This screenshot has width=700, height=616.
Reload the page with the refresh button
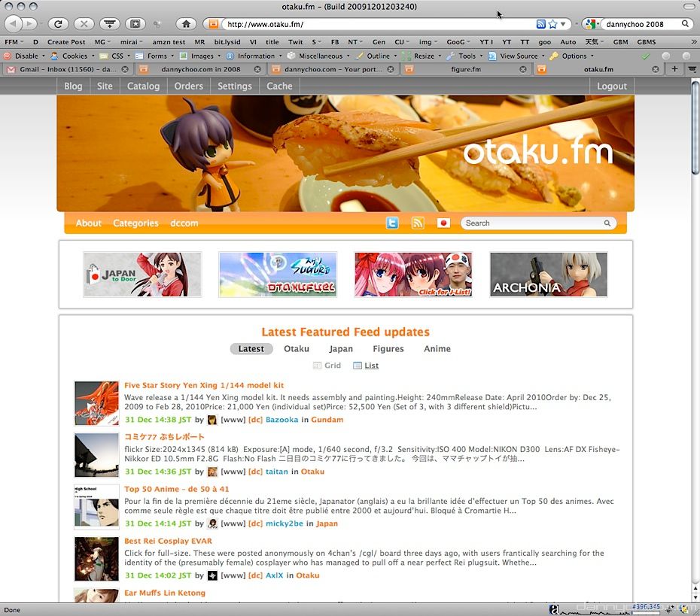pos(58,24)
